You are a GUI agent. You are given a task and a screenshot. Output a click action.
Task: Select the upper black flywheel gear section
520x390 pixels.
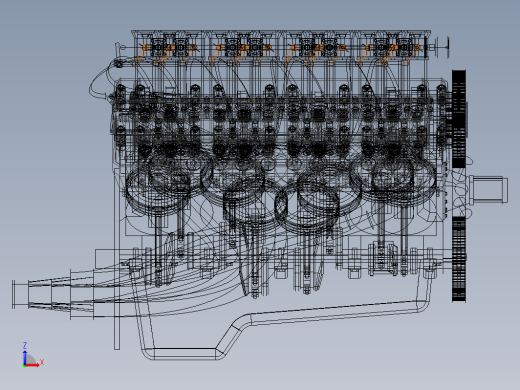click(x=459, y=119)
